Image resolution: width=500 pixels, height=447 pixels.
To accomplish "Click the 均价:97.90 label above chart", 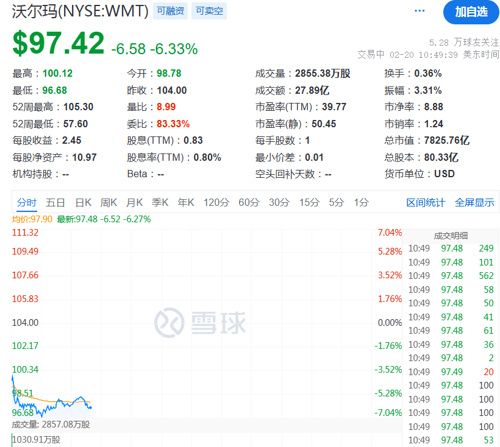I will tap(32, 219).
